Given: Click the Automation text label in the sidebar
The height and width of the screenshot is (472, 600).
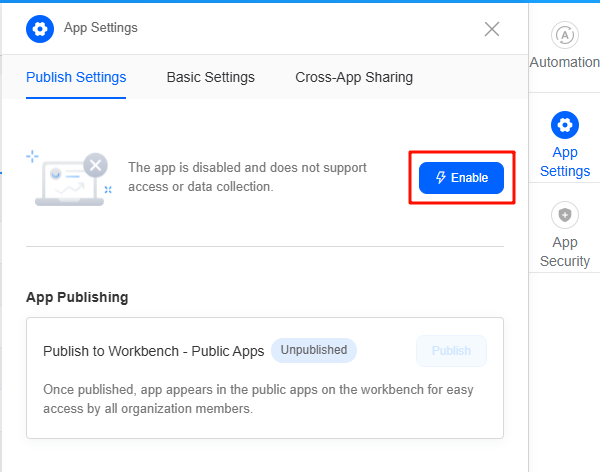Looking at the screenshot, I should click(565, 62).
